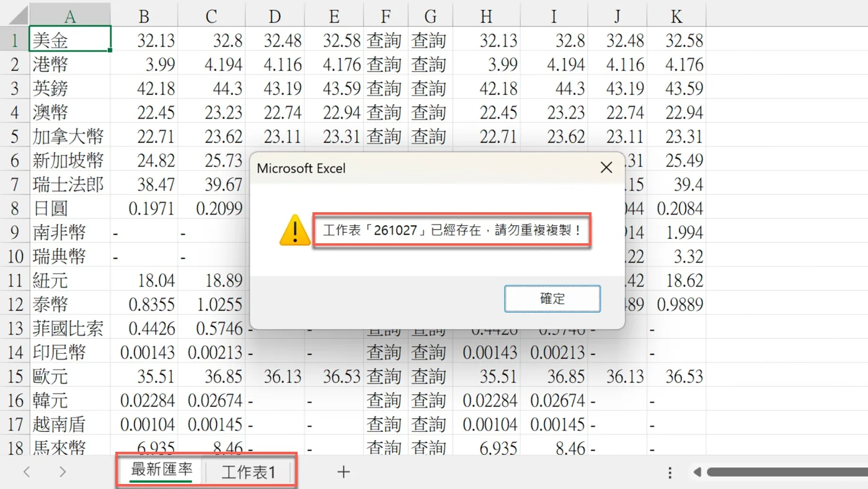Click 查詢 in column G of 印尼幣 row

pos(430,352)
